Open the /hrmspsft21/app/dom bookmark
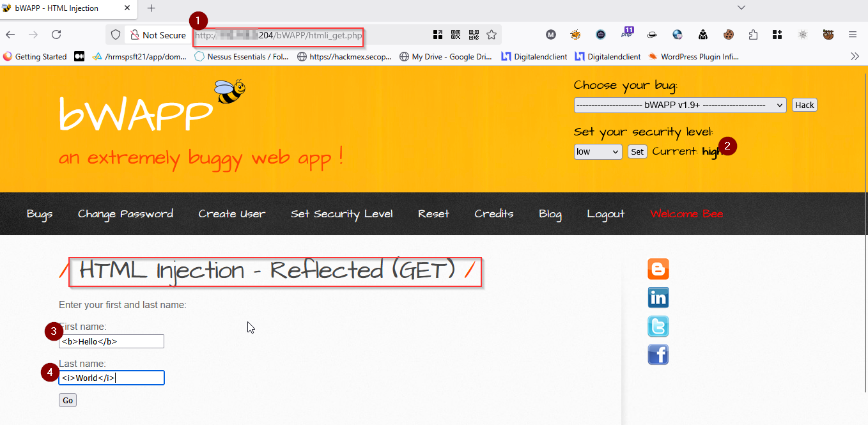Viewport: 868px width, 425px height. 139,56
